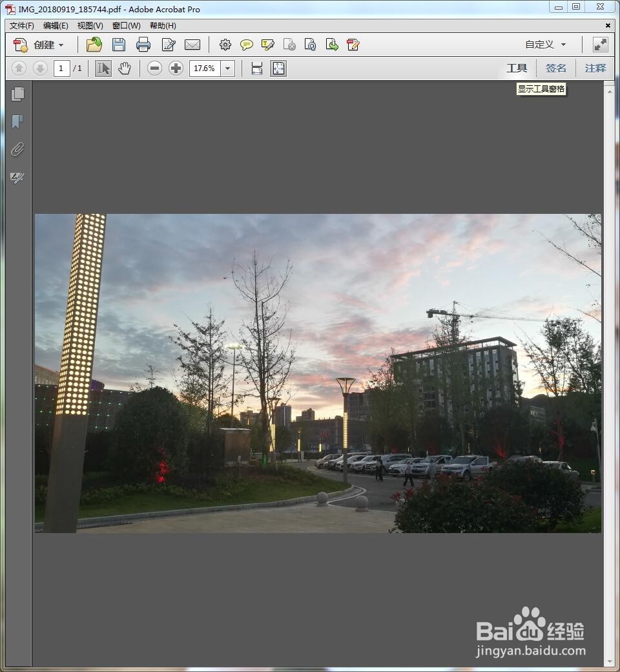Open the zoom percentage dropdown
Image resolution: width=620 pixels, height=672 pixels.
(227, 68)
